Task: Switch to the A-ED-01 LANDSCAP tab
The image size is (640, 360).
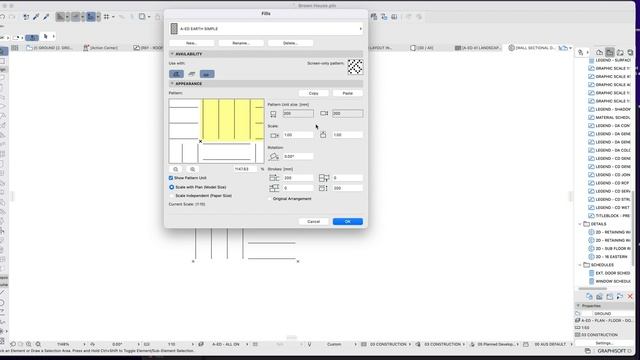Action: (x=478, y=48)
